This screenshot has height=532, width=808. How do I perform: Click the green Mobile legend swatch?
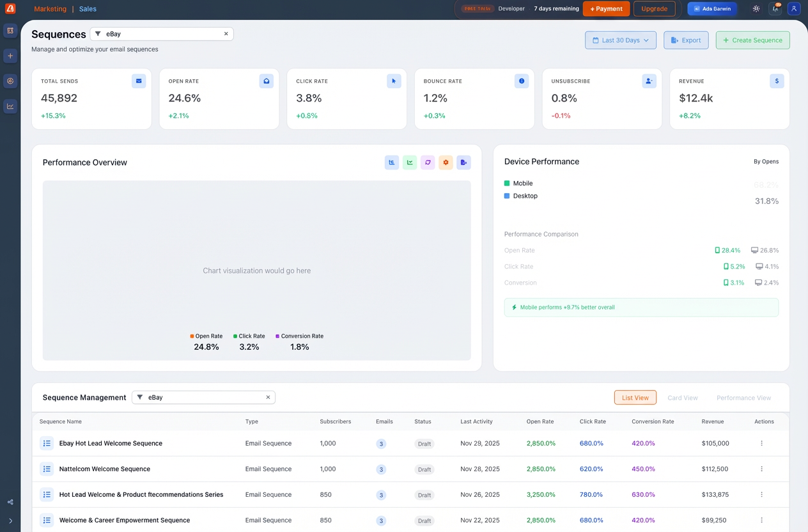pos(507,184)
